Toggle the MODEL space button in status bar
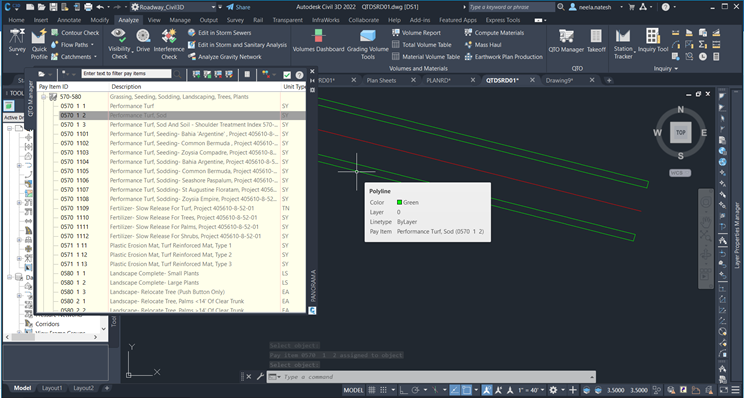744x398 pixels. point(353,390)
